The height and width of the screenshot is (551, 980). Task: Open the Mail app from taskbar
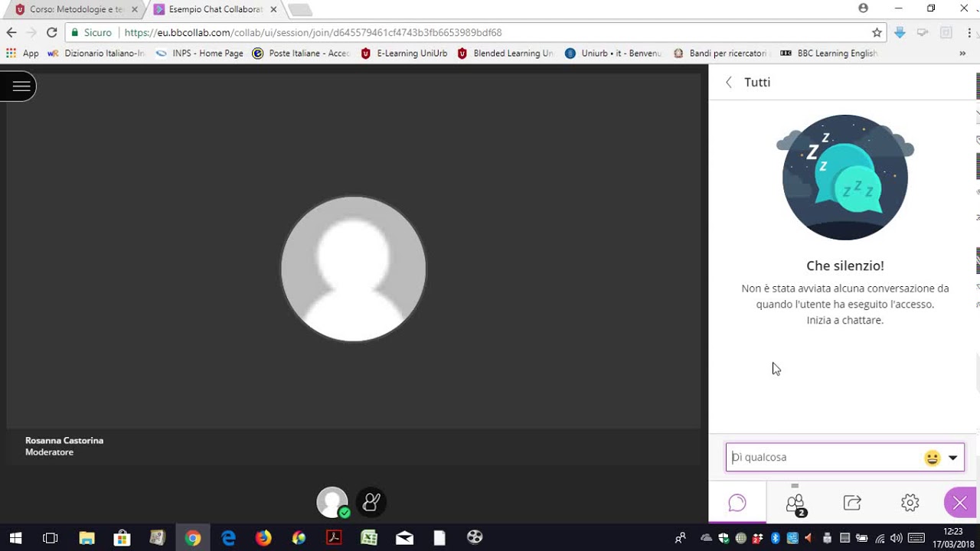coord(404,538)
